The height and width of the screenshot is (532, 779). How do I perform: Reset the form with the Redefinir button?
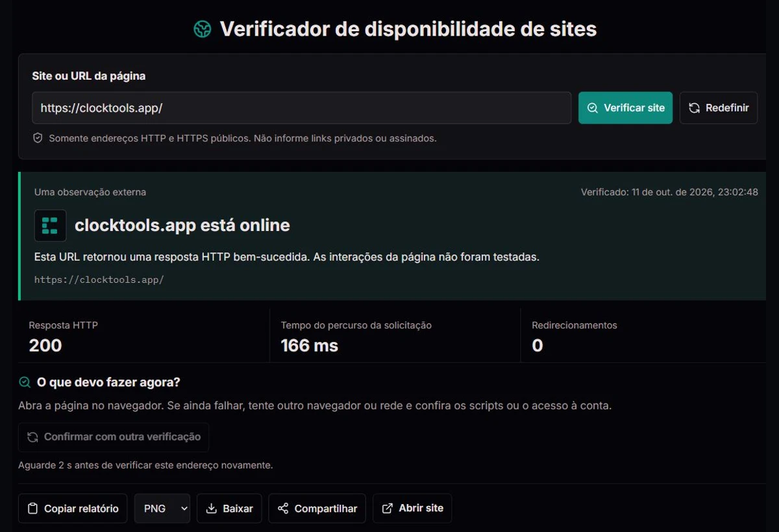(x=718, y=108)
